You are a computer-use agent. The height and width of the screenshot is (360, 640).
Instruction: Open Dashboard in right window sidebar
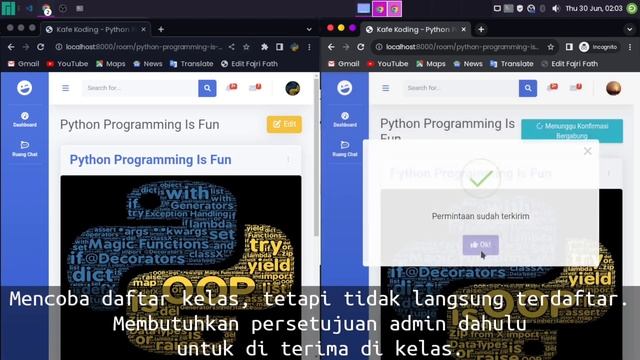(x=345, y=120)
